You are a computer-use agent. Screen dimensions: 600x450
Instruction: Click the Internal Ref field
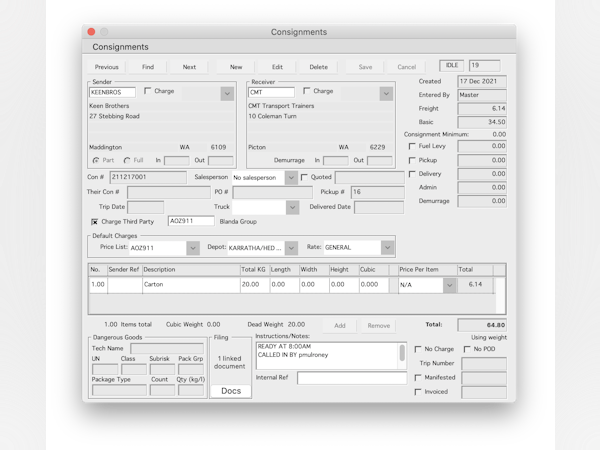tap(352, 378)
